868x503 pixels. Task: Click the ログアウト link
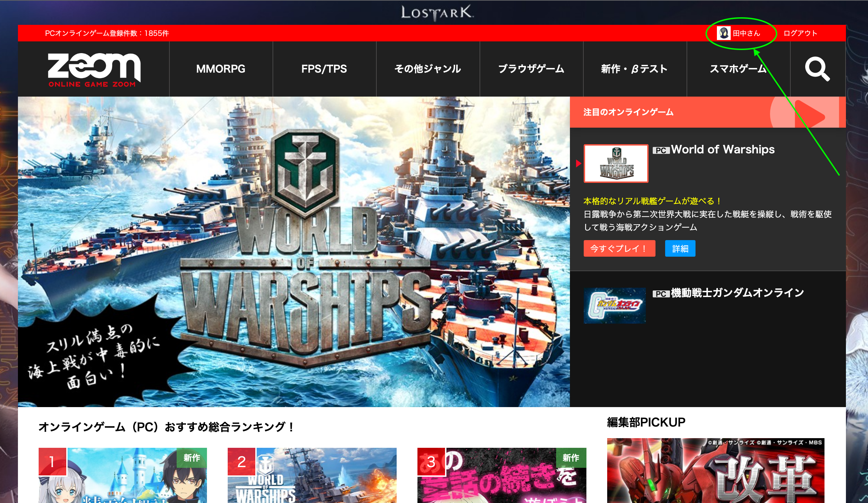[x=800, y=33]
